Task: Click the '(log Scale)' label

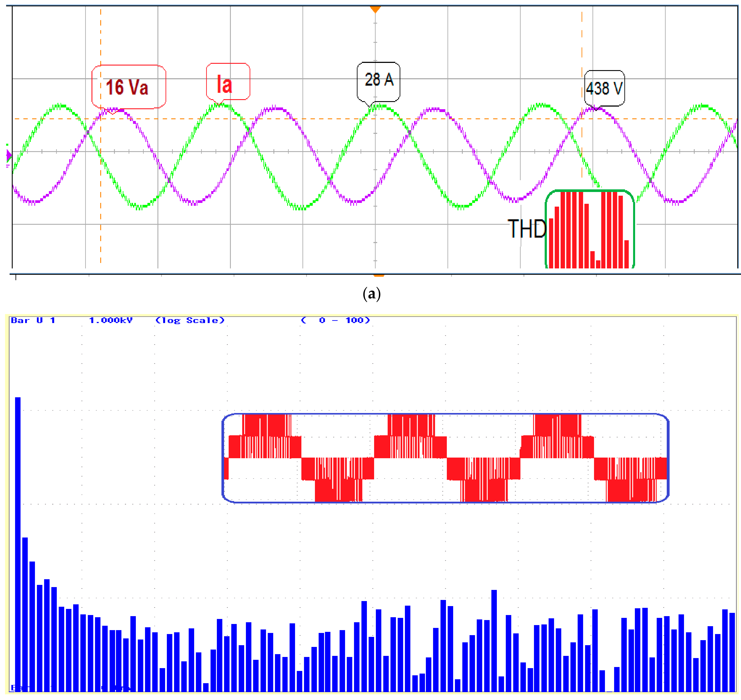Action: [x=190, y=320]
